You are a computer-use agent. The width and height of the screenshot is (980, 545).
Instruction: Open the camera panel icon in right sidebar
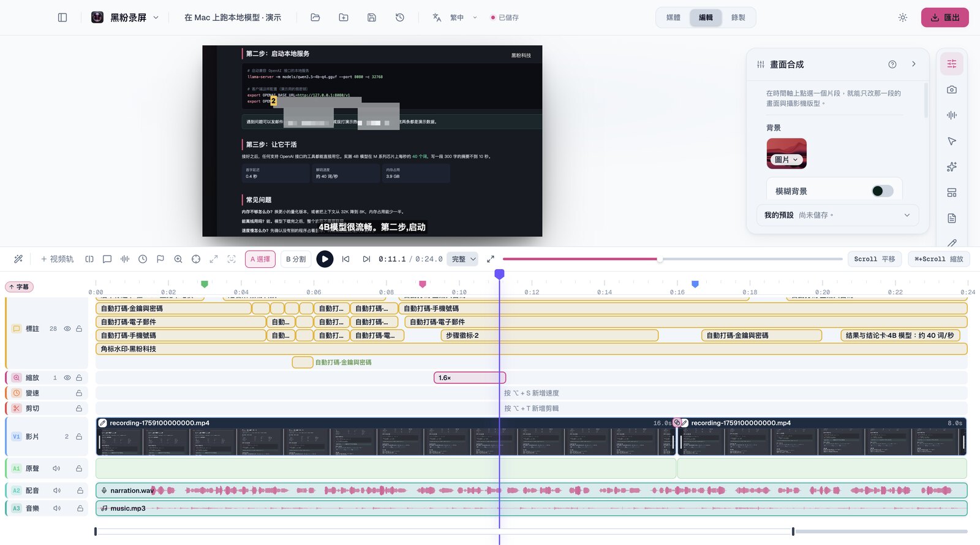[952, 90]
